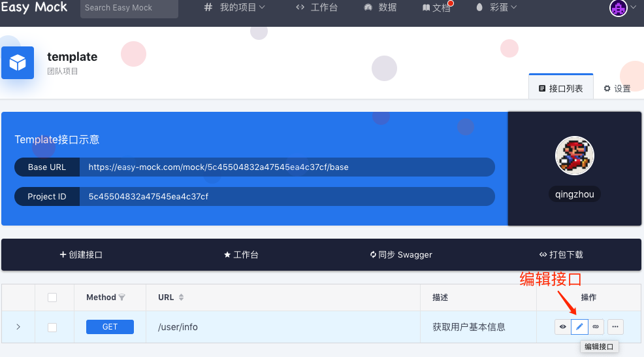This screenshot has height=357, width=644.
Task: Switch to the 接口列表 tab
Action: (x=560, y=88)
